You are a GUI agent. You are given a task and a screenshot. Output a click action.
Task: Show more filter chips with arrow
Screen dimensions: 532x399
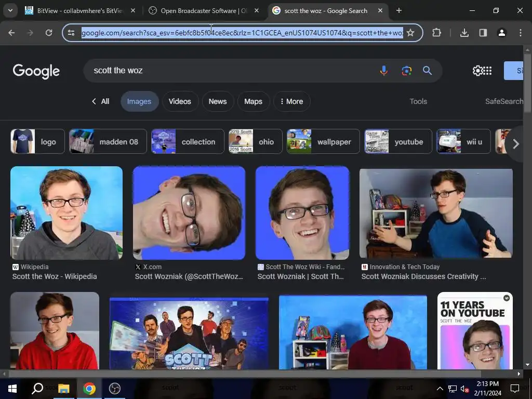point(516,144)
